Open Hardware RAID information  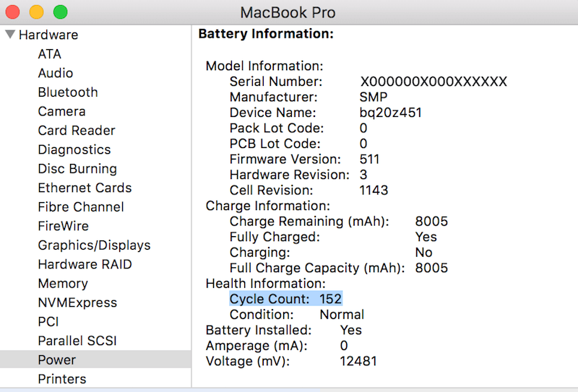(x=85, y=264)
